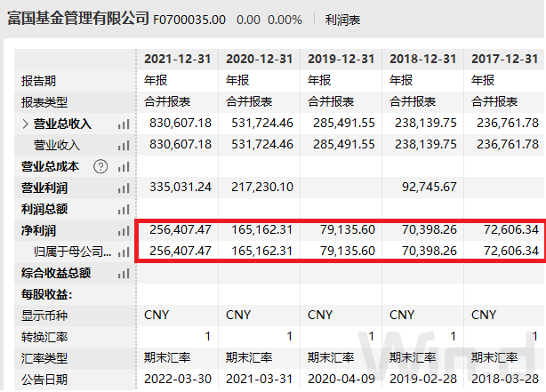
Task: Click the 归属于母公司... row label
Action: 72,252
